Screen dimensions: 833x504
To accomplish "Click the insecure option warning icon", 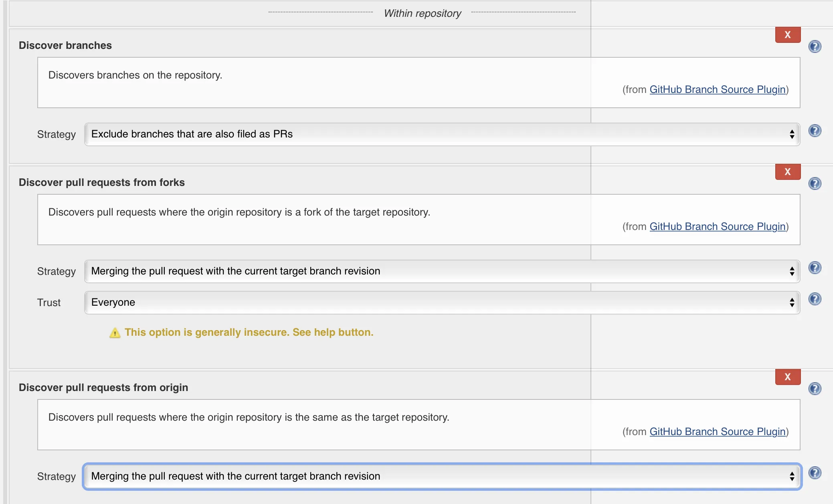I will [x=115, y=333].
